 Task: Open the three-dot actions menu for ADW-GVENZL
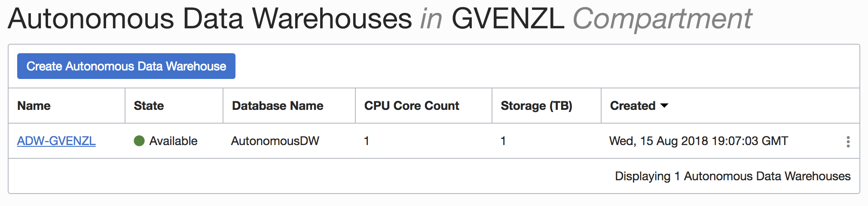pyautogui.click(x=848, y=142)
